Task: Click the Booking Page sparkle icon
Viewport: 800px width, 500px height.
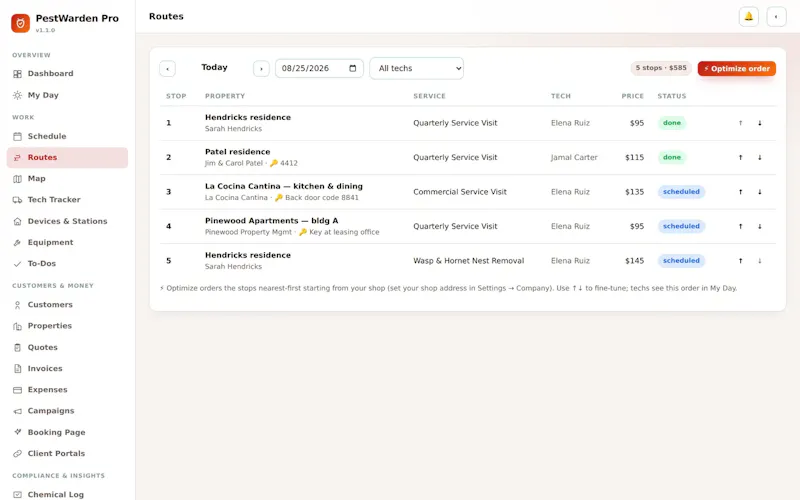Action: click(x=17, y=432)
